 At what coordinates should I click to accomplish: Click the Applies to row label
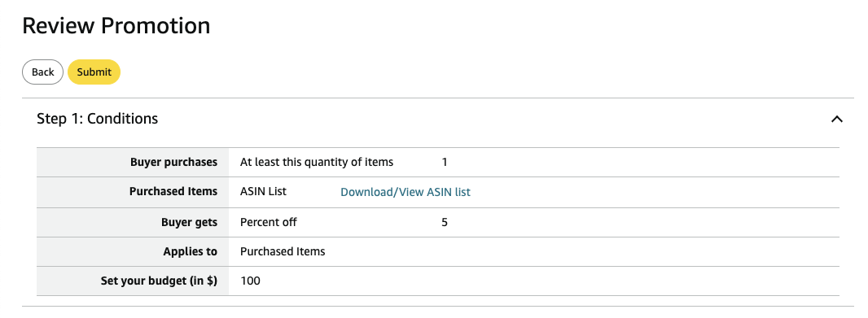[x=190, y=251]
